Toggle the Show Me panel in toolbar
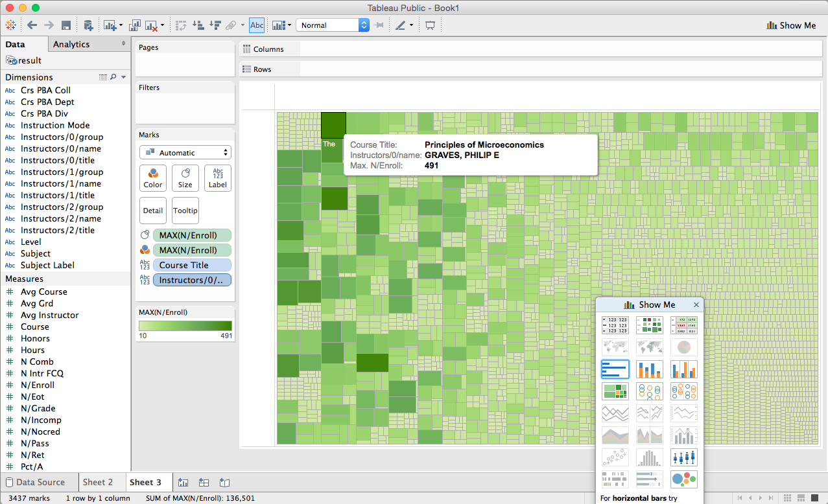Viewport: 828px width, 504px height. click(791, 25)
